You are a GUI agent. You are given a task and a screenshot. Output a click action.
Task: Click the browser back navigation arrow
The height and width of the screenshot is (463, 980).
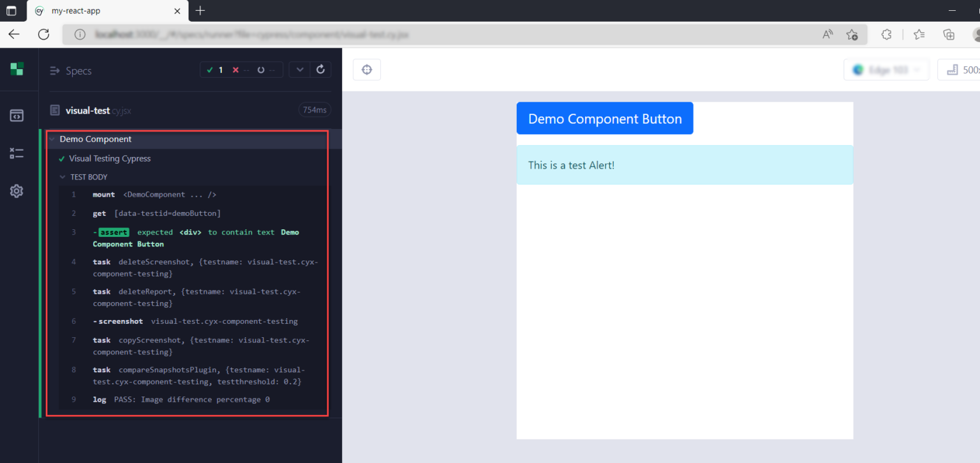13,34
